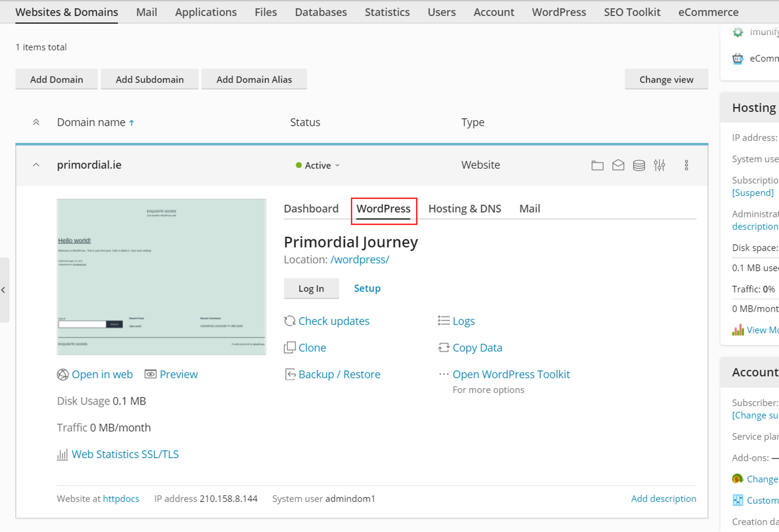
Task: Open File Manager for primordial.ie via folder icon
Action: tap(597, 165)
